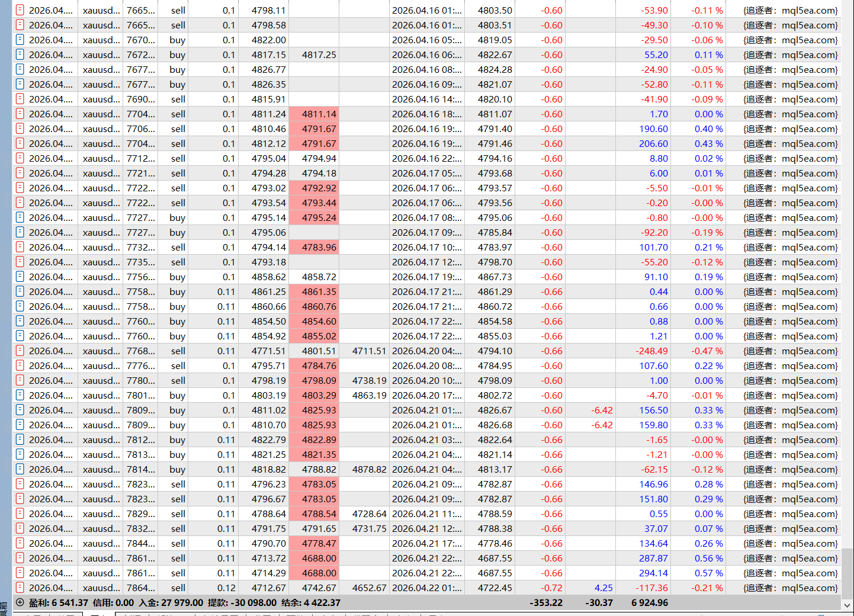Click the total commission value -353.22

(545, 602)
